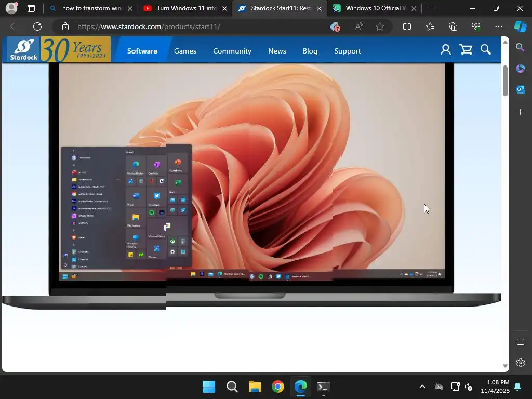This screenshot has height=399, width=532.
Task: Open the tab actions menu icon
Action: coord(31,8)
